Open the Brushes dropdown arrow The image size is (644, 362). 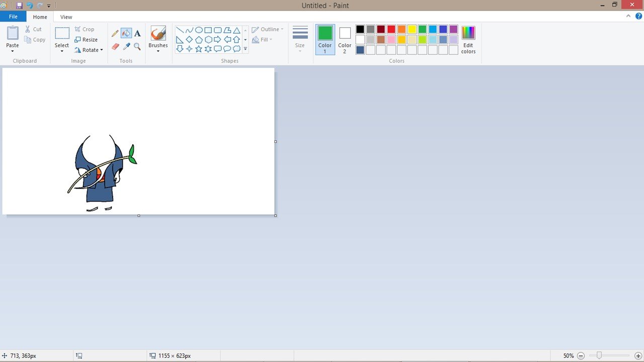click(x=158, y=51)
